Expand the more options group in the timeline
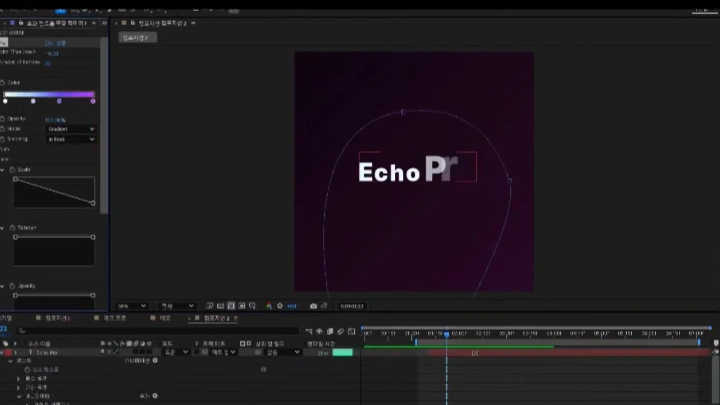Viewport: 720px width, 405px height. (18, 388)
